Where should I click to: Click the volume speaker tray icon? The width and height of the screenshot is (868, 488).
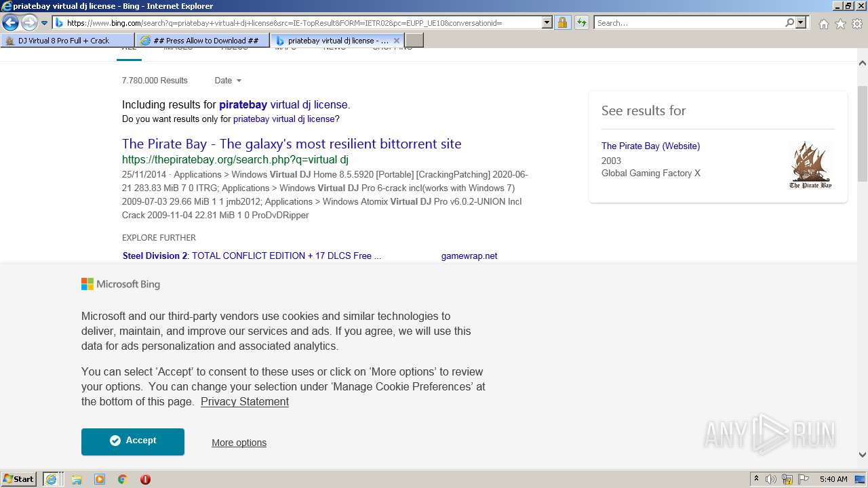tap(771, 479)
